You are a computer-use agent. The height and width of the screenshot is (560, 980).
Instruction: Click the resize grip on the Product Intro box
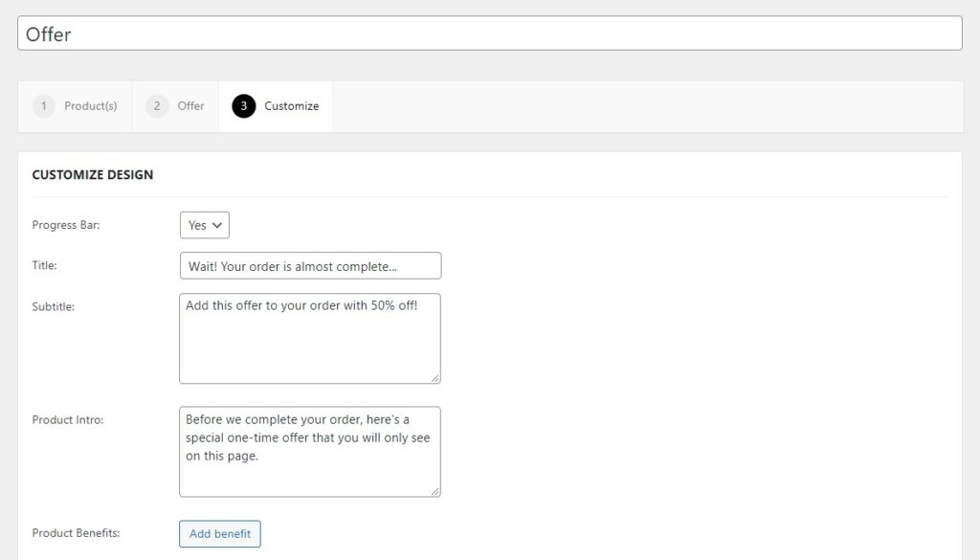click(x=435, y=492)
